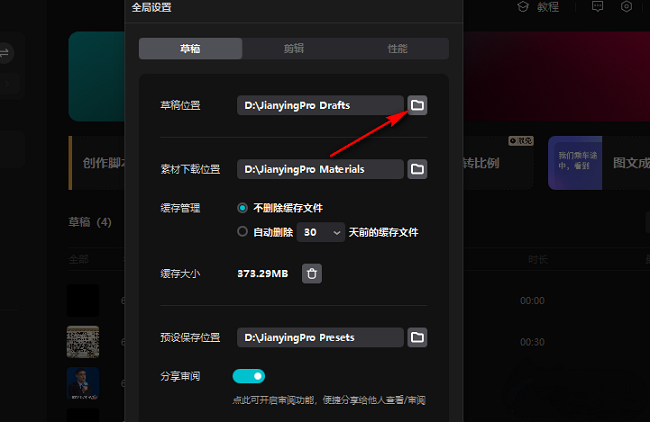650x422 pixels.
Task: Switch to the 草稿 settings tab
Action: 190,49
